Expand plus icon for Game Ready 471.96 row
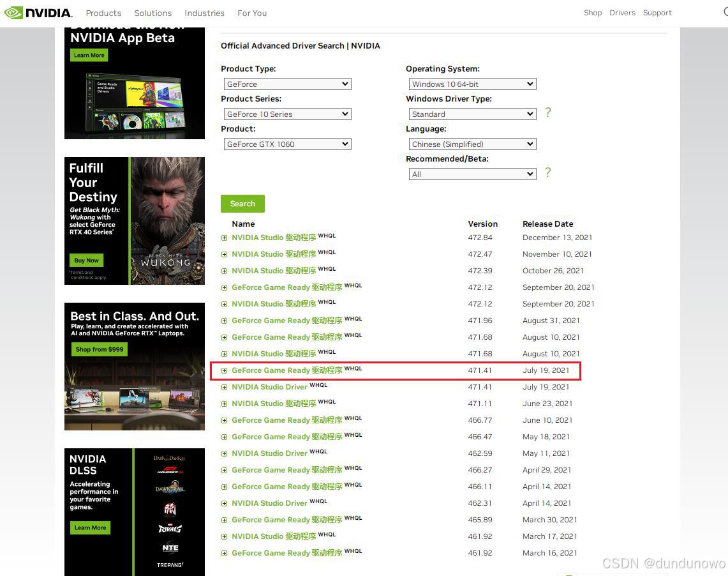The height and width of the screenshot is (576, 728). 224,321
